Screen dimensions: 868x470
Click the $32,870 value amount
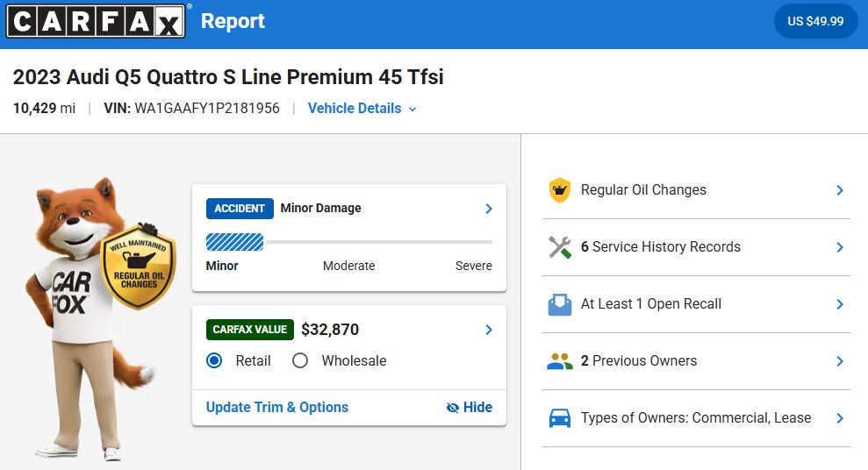(330, 330)
